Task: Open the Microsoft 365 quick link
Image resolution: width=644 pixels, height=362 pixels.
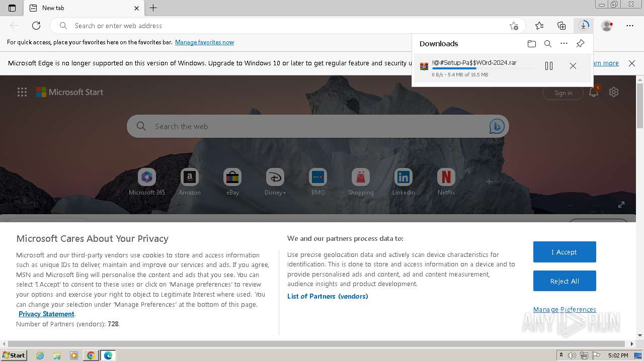Action: [x=147, y=182]
